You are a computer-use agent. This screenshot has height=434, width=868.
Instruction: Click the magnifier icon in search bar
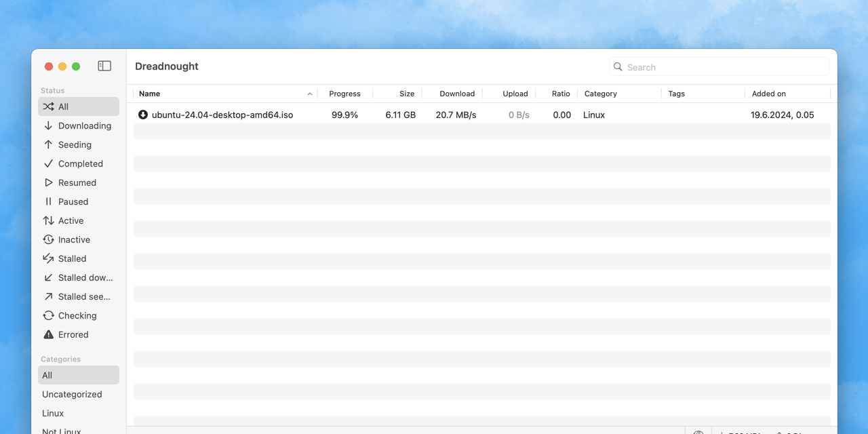(x=617, y=66)
